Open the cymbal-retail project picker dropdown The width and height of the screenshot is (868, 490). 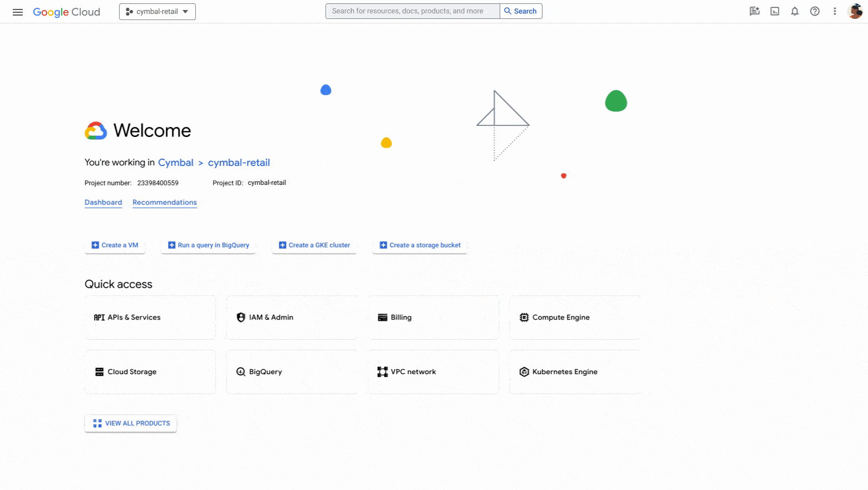click(x=157, y=12)
